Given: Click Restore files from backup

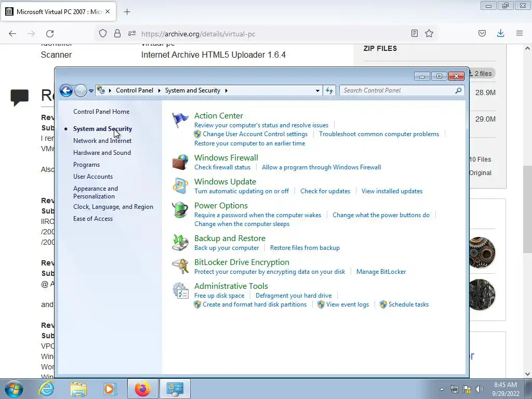Looking at the screenshot, I should click(x=304, y=248).
